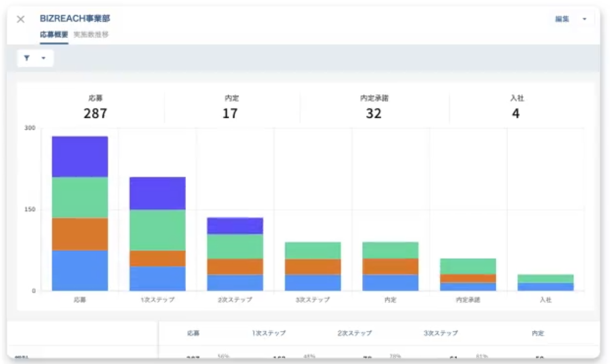The height and width of the screenshot is (364, 610).
Task: Click the filter funnel icon
Action: (27, 58)
